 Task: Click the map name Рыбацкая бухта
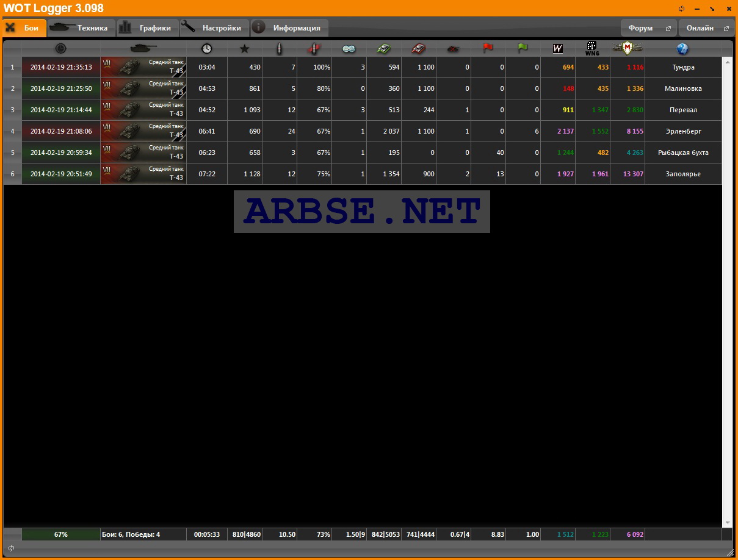(x=683, y=153)
